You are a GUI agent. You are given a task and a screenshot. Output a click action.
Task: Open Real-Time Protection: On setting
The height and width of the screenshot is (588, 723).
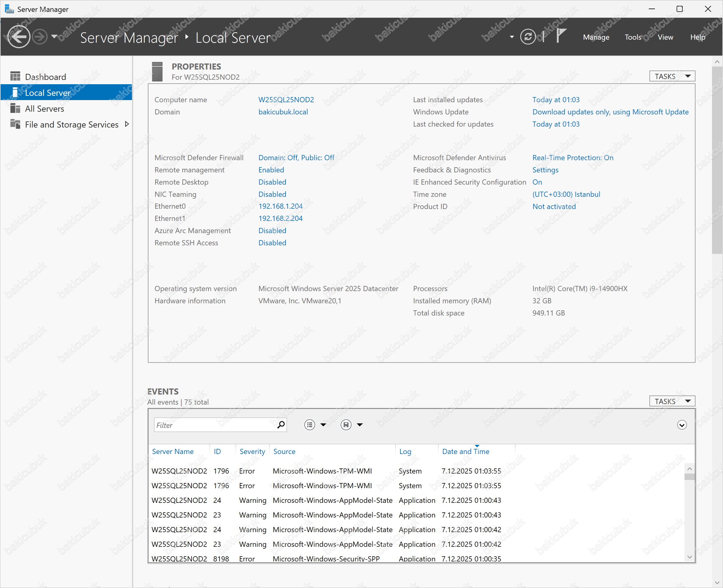pos(572,157)
